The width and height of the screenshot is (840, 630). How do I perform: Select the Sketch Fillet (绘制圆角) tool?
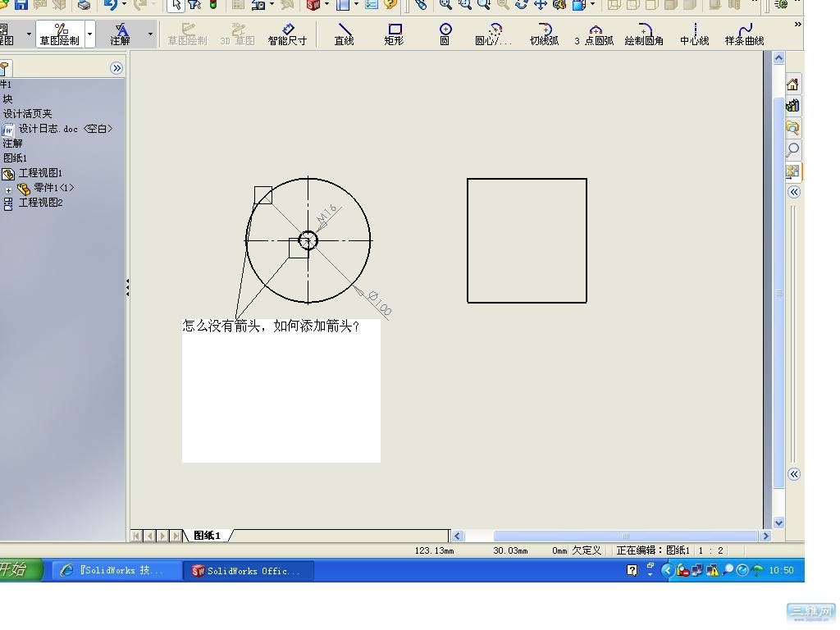coord(643,34)
